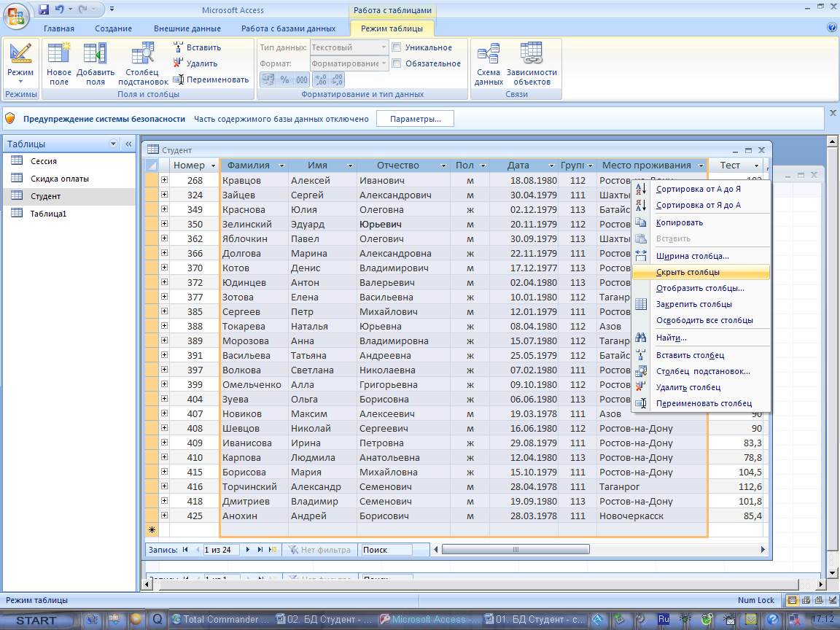Expand subdatasheet for record 425
The width and height of the screenshot is (840, 630).
point(165,516)
